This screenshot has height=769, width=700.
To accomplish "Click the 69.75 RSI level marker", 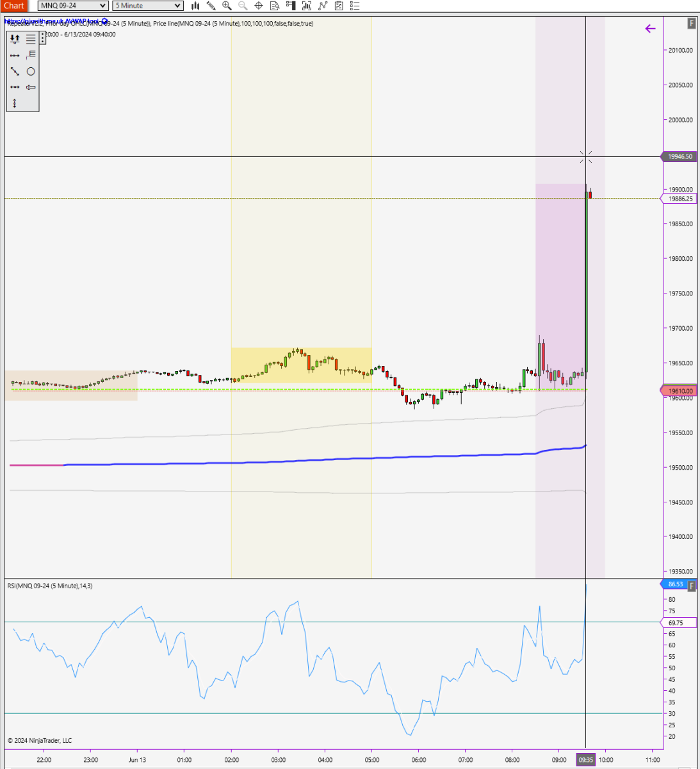I will coord(679,623).
